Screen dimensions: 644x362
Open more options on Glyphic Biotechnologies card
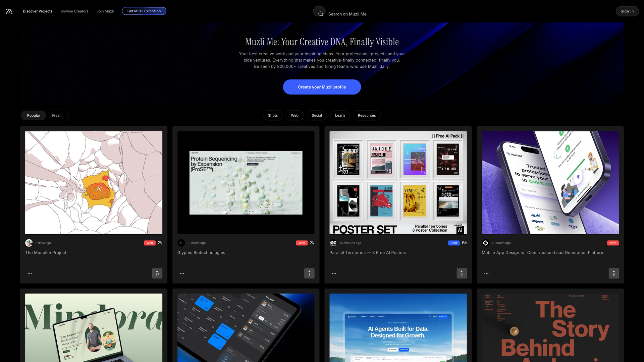tap(182, 273)
